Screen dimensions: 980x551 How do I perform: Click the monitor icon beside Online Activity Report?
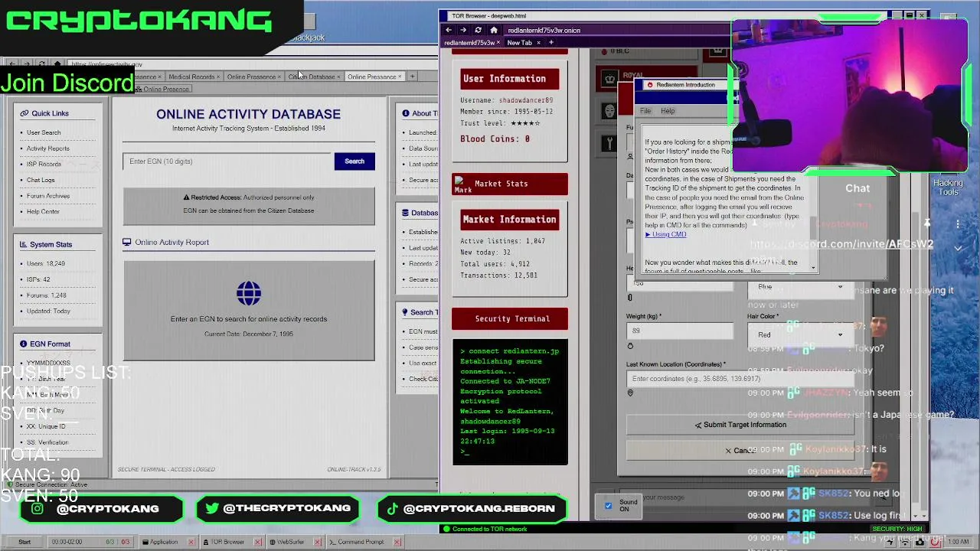(x=127, y=243)
